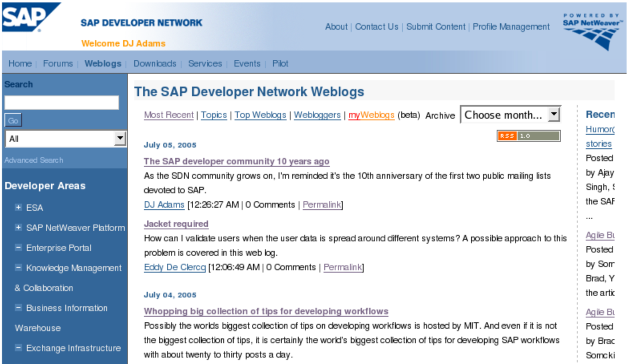The height and width of the screenshot is (364, 627).
Task: Collapse the Enterprise Portal node
Action: click(18, 247)
